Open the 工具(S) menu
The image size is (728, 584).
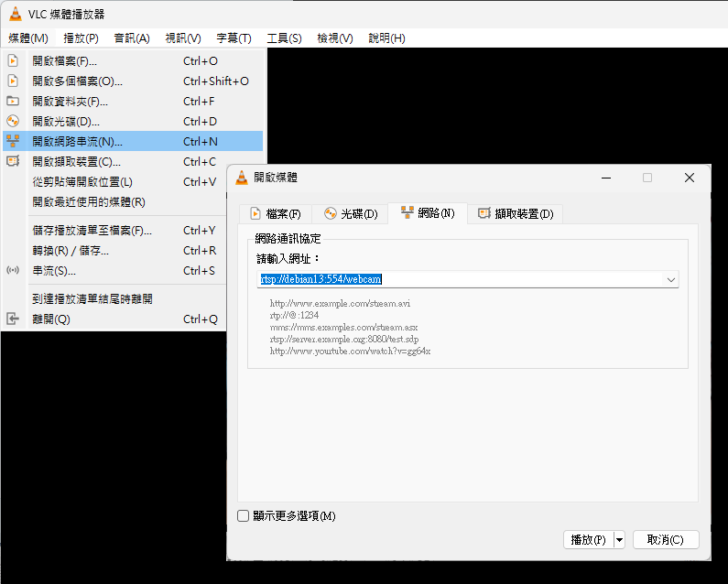tap(284, 38)
